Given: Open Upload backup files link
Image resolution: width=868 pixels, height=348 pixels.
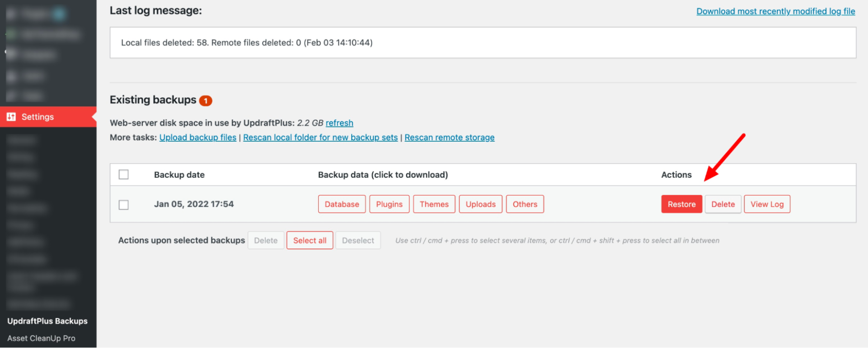Looking at the screenshot, I should 198,138.
